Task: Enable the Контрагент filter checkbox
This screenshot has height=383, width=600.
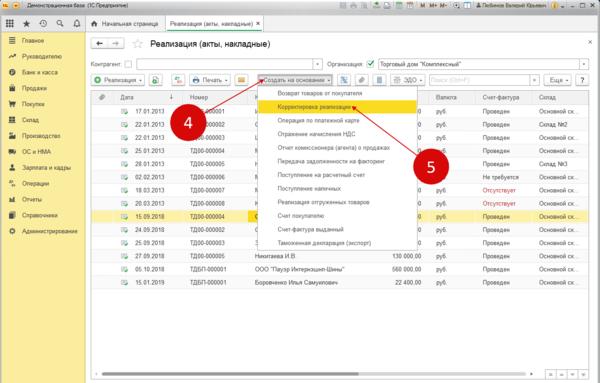Action: point(128,64)
